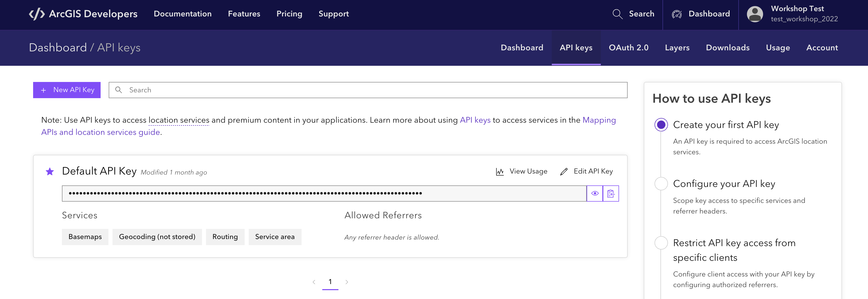Select the Create your first API key step
The image size is (868, 299).
tap(661, 125)
